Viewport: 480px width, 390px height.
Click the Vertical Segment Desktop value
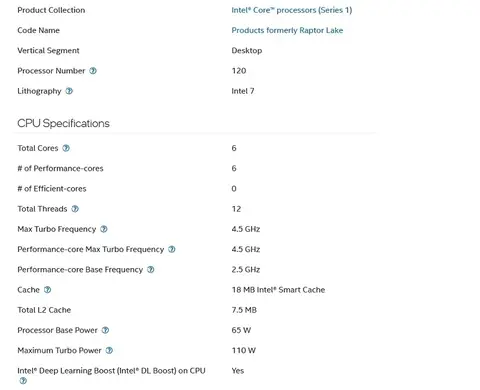click(247, 51)
